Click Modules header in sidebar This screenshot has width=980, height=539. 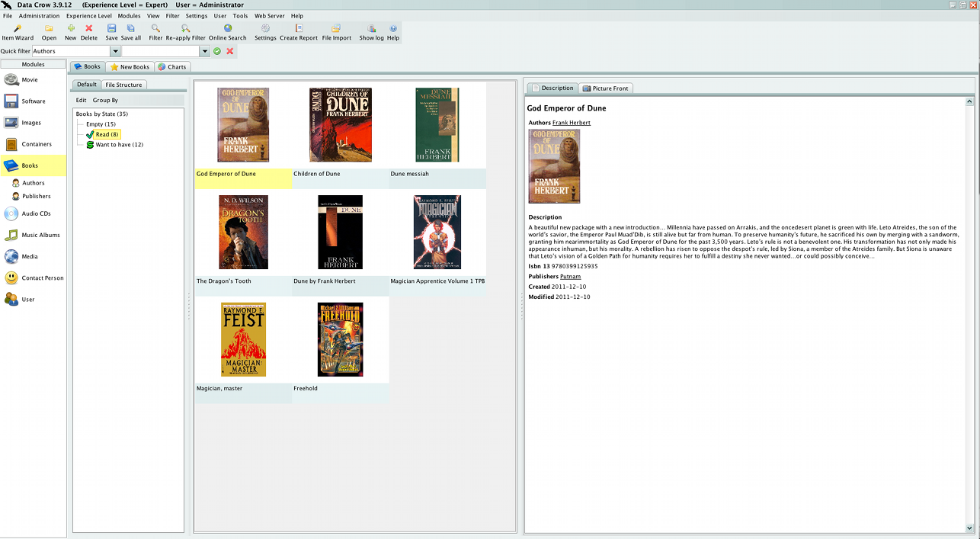33,65
